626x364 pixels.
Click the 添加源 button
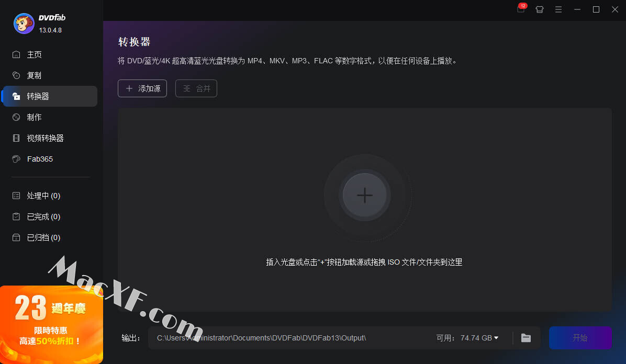[x=142, y=88]
